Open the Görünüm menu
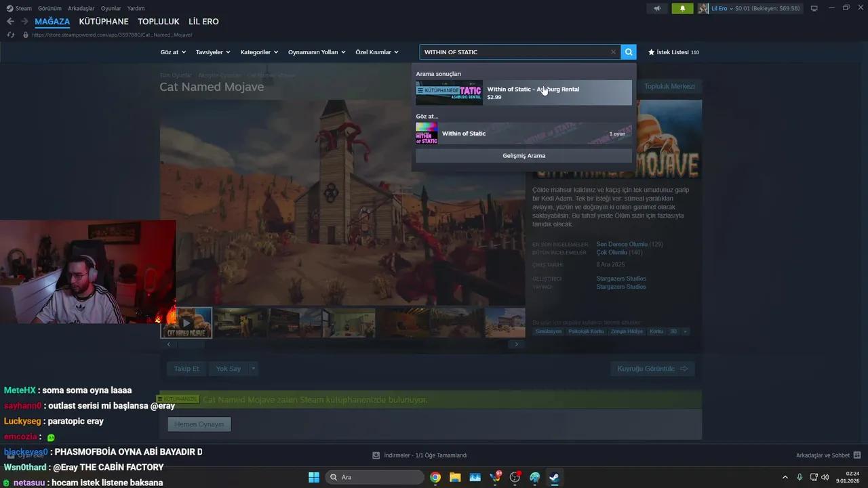This screenshot has height=488, width=868. coord(50,8)
